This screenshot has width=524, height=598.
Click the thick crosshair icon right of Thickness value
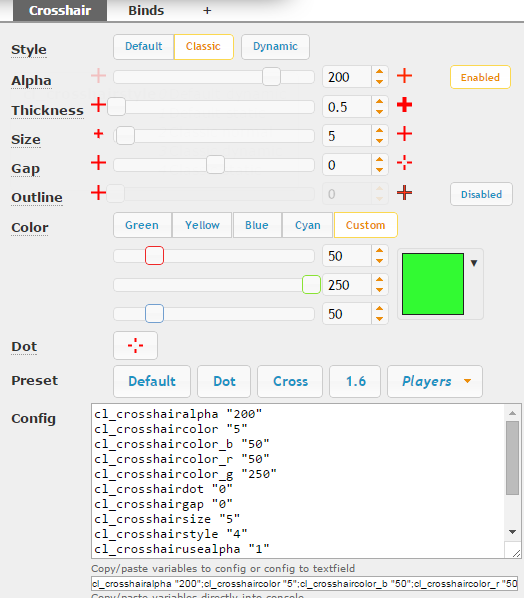point(404,104)
